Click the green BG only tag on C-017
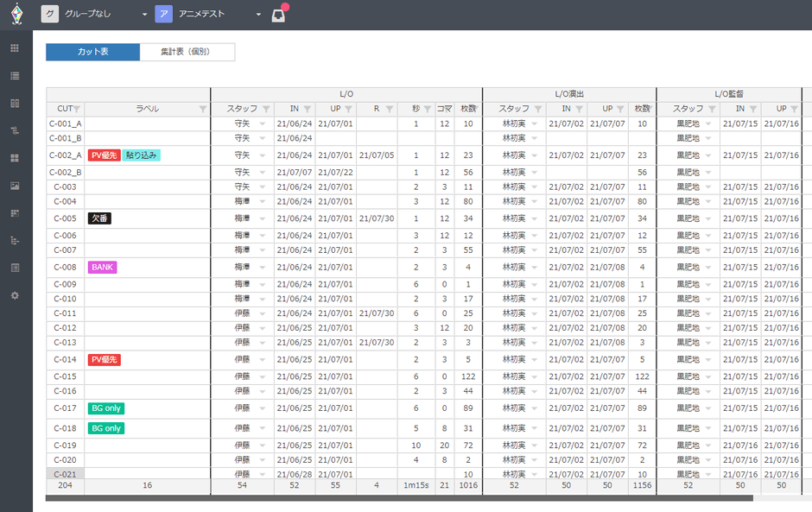This screenshot has width=812, height=512. click(x=106, y=408)
